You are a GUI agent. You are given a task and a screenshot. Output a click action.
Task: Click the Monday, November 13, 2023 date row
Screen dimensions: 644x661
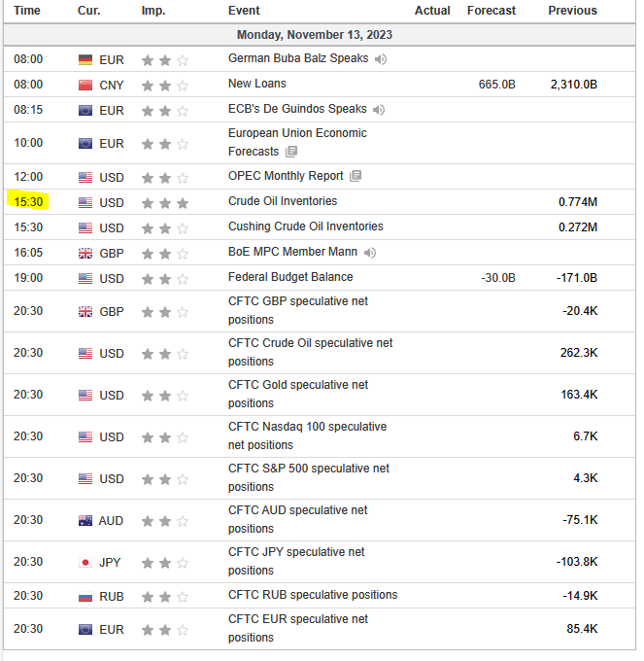pyautogui.click(x=315, y=35)
